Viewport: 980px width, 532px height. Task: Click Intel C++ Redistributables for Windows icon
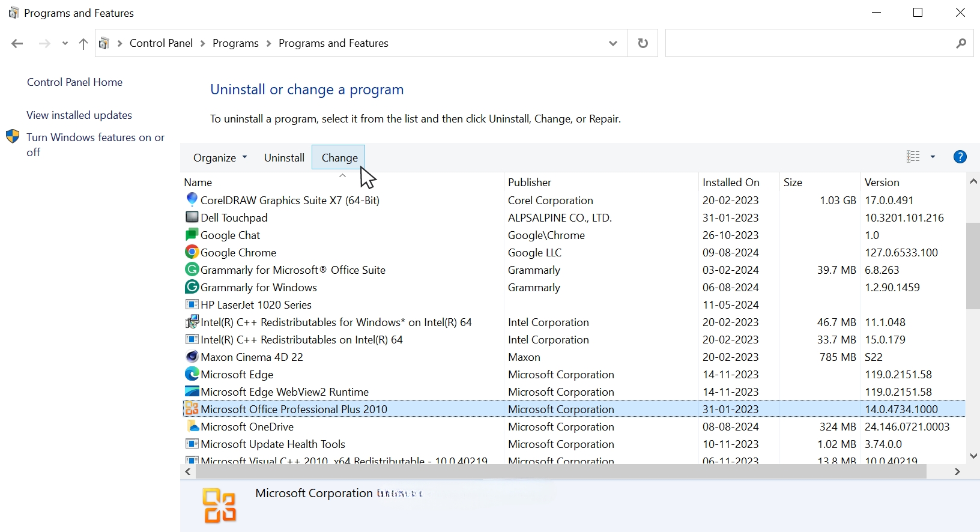pyautogui.click(x=192, y=321)
